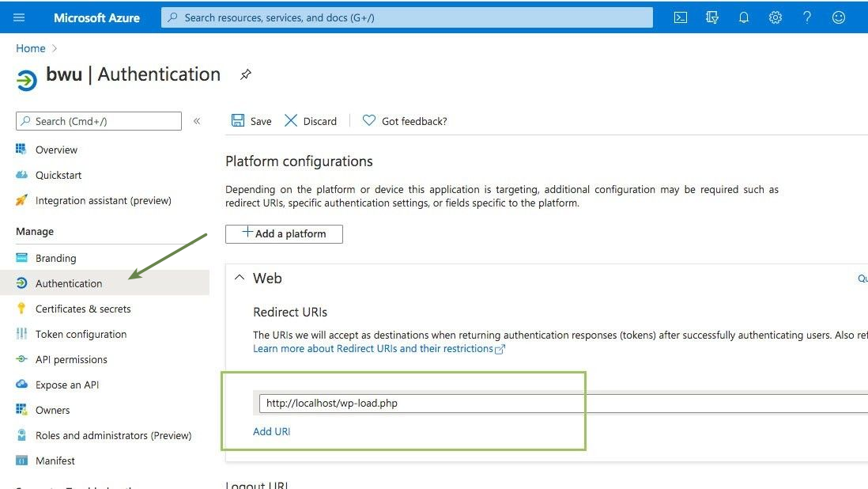Click the Owners icon
The height and width of the screenshot is (489, 868).
coord(21,409)
